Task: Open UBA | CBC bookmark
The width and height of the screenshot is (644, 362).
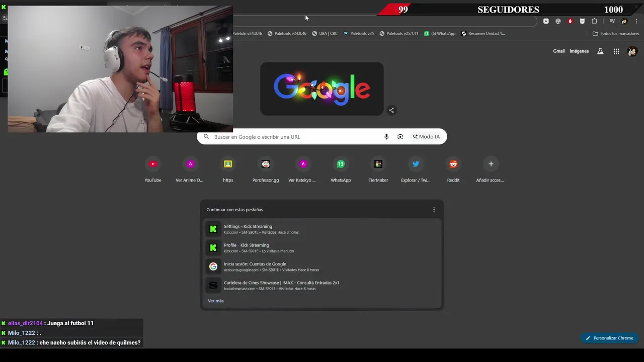Action: pyautogui.click(x=325, y=34)
